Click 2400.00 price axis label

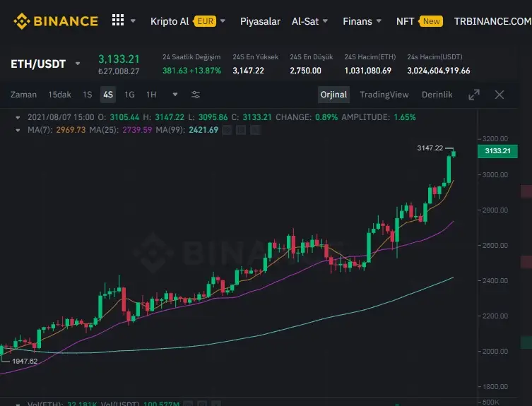coord(495,280)
